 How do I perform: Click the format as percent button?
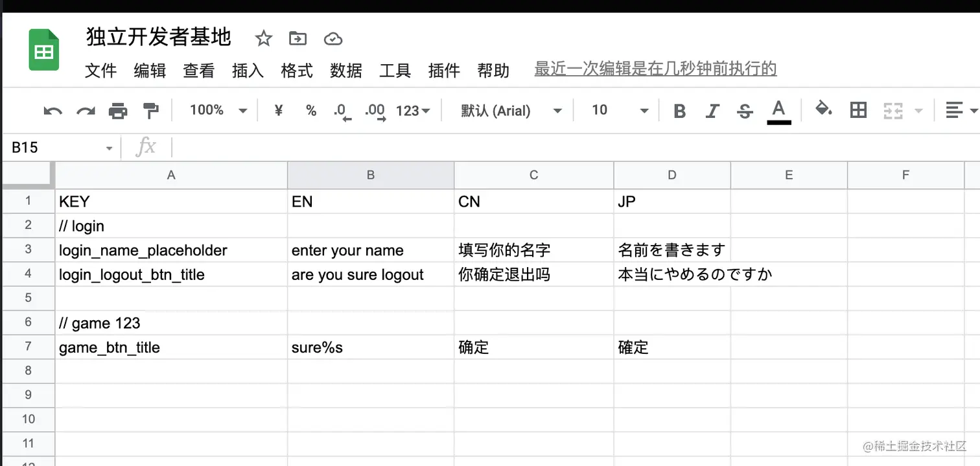point(311,111)
